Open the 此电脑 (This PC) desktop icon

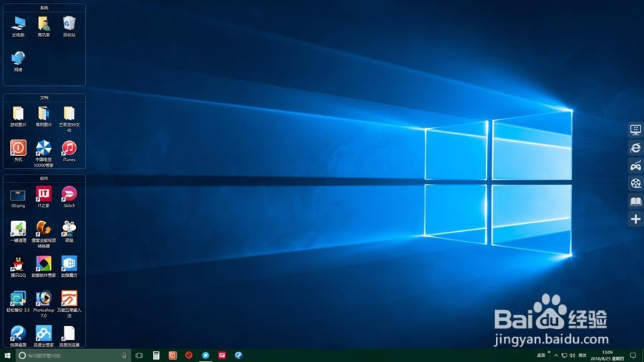click(x=18, y=26)
